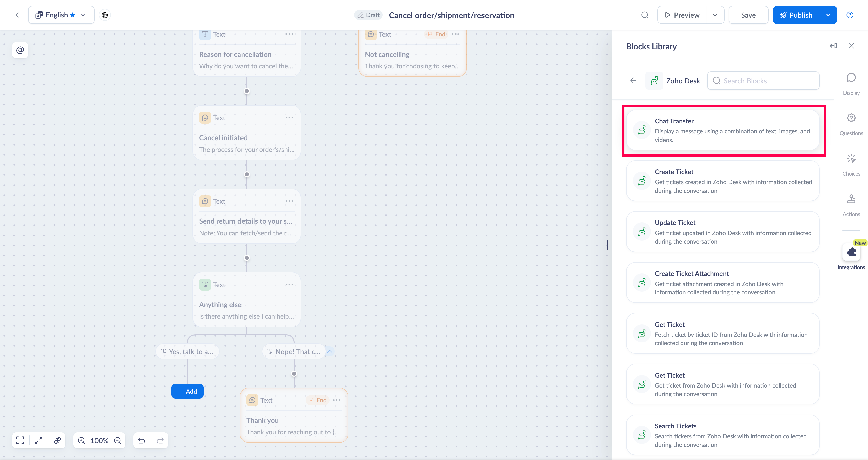Click the search icon in top bar
The height and width of the screenshot is (460, 868).
[x=645, y=15]
